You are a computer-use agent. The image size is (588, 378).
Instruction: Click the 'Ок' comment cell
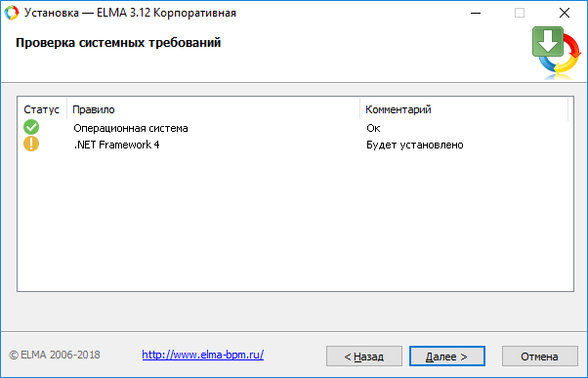point(373,128)
